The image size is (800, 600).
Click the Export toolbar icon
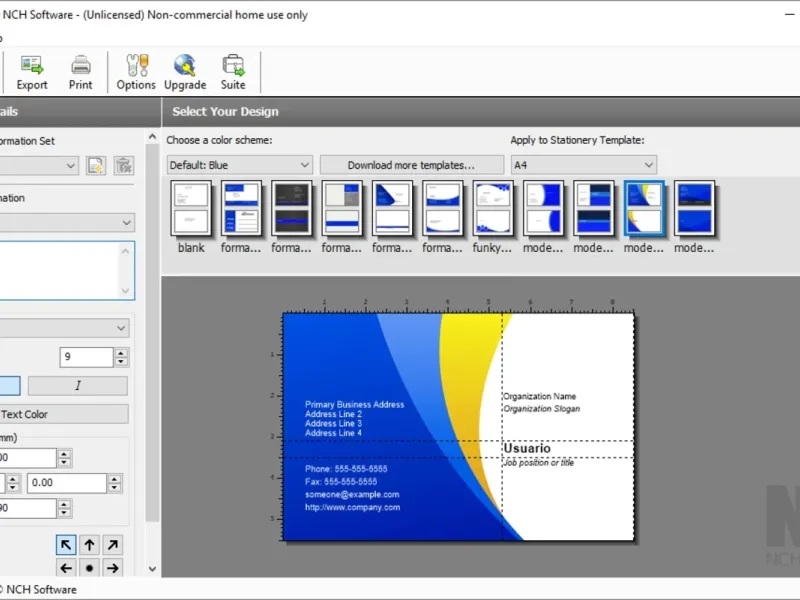[32, 72]
